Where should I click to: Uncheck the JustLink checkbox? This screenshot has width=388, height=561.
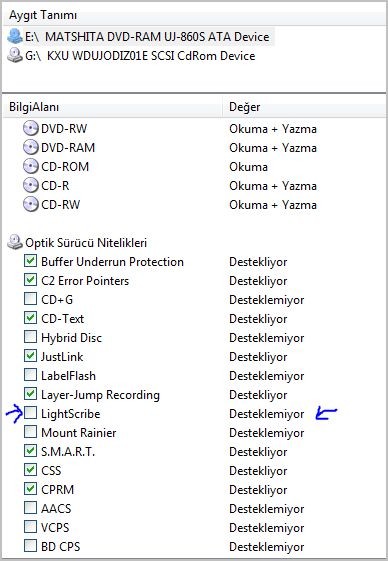coord(30,356)
